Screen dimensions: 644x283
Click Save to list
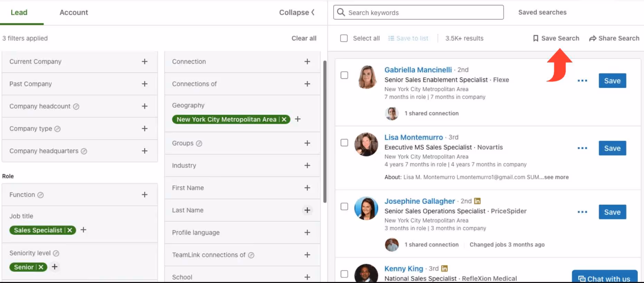click(x=408, y=38)
